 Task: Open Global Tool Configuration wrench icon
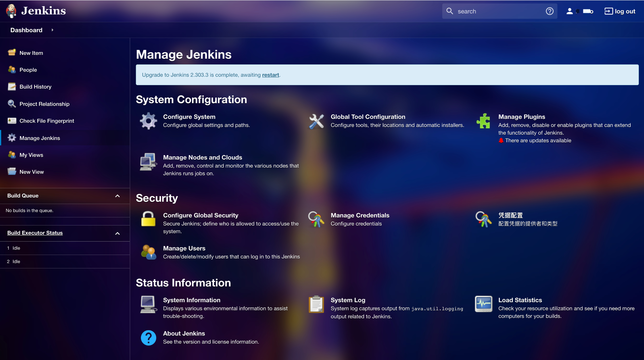pos(316,121)
